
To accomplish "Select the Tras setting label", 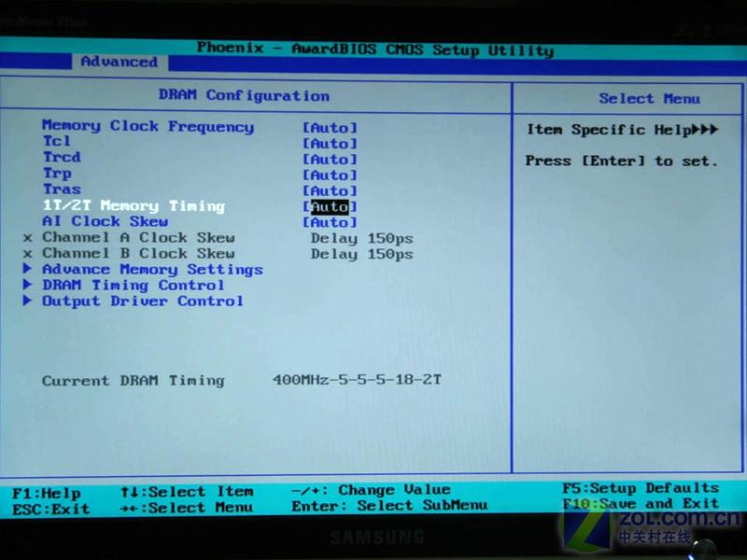I will pos(62,189).
